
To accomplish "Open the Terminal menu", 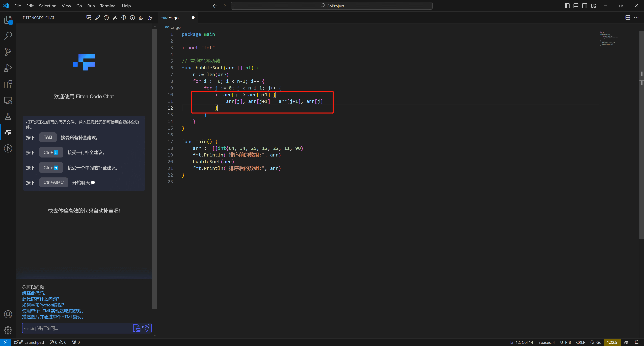I will coord(108,6).
